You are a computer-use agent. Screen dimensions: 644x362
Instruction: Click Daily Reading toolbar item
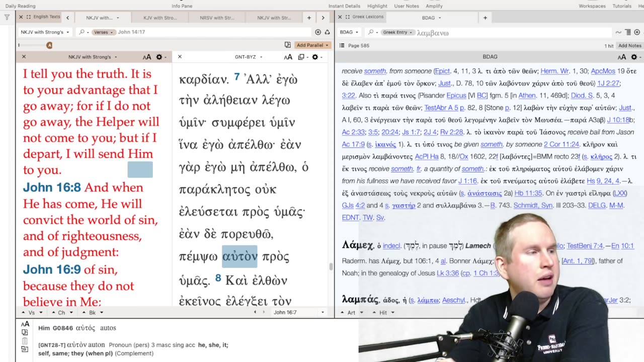[x=21, y=6]
